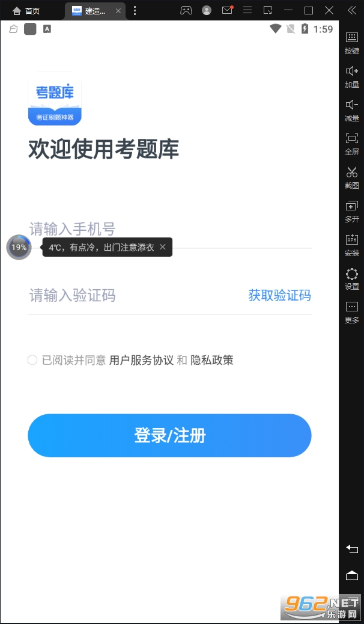The height and width of the screenshot is (624, 364).
Task: Show 更多 extra tools
Action: click(351, 313)
